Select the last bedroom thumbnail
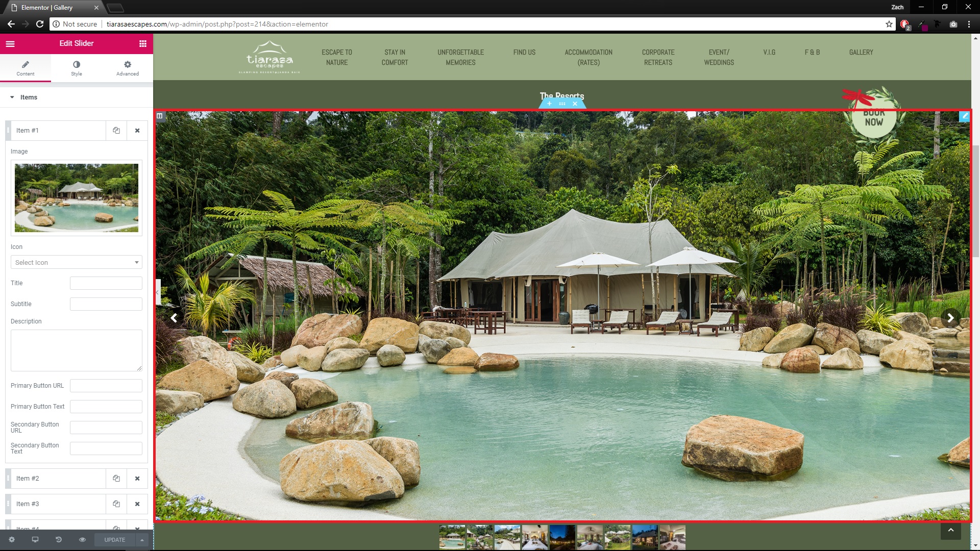Screen dimensions: 980x551 (x=673, y=537)
